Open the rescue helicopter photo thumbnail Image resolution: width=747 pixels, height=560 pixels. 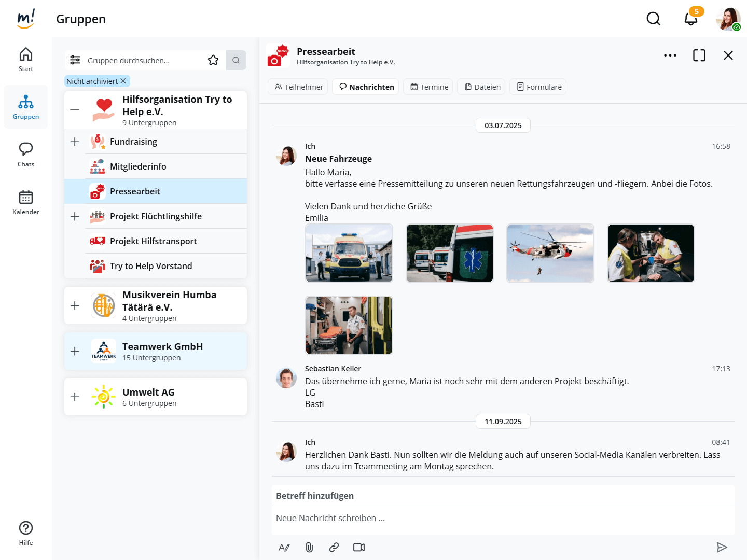pyautogui.click(x=550, y=253)
